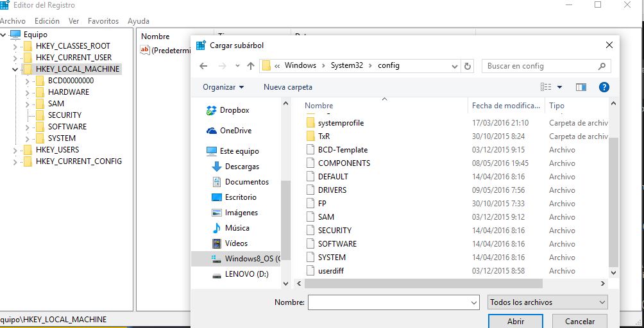This screenshot has height=328, width=644.
Task: Click the up-one-level arrow icon
Action: pos(251,66)
